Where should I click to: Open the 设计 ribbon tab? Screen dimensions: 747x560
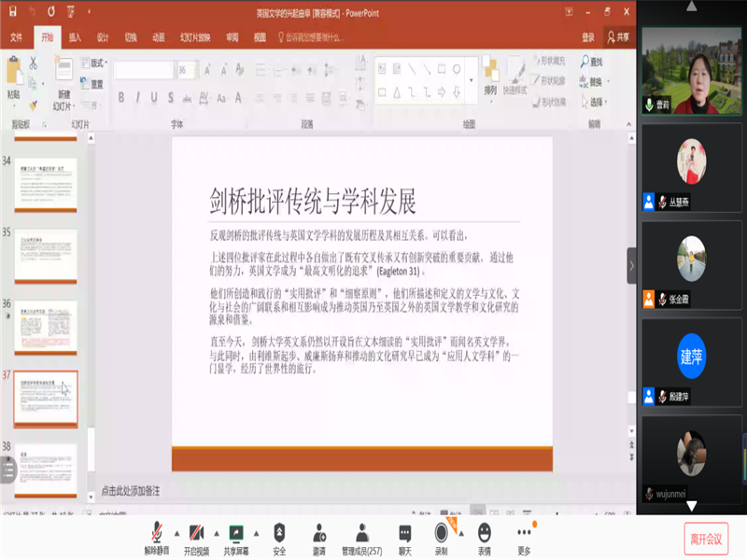coord(103,37)
